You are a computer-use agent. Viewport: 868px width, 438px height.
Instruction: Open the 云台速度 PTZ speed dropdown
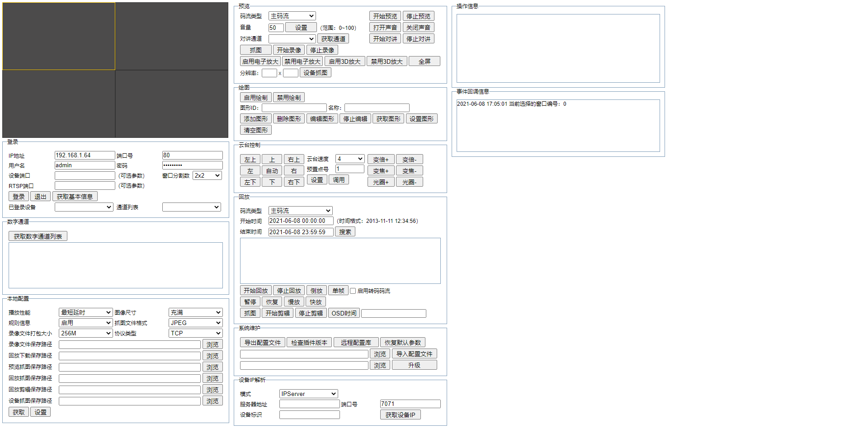(x=349, y=159)
